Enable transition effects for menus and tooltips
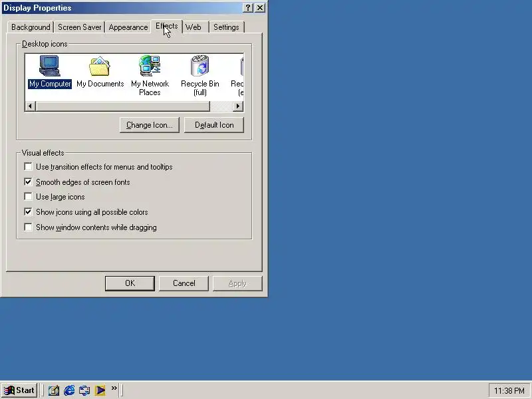The image size is (532, 399). (28, 167)
